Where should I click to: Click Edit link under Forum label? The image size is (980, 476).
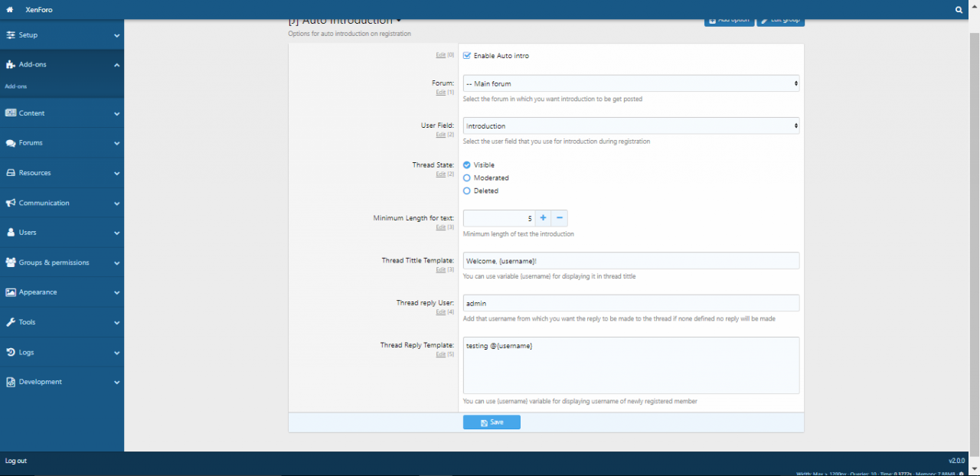click(440, 93)
